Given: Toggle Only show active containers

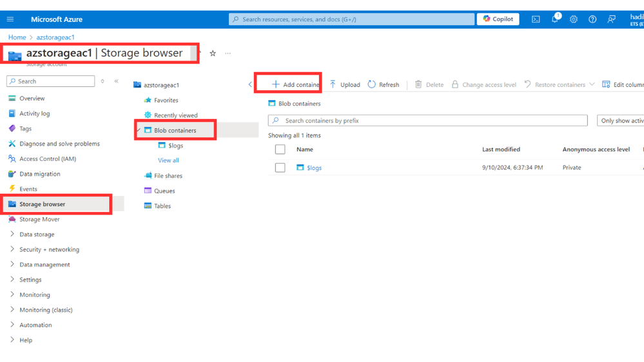Looking at the screenshot, I should click(621, 120).
